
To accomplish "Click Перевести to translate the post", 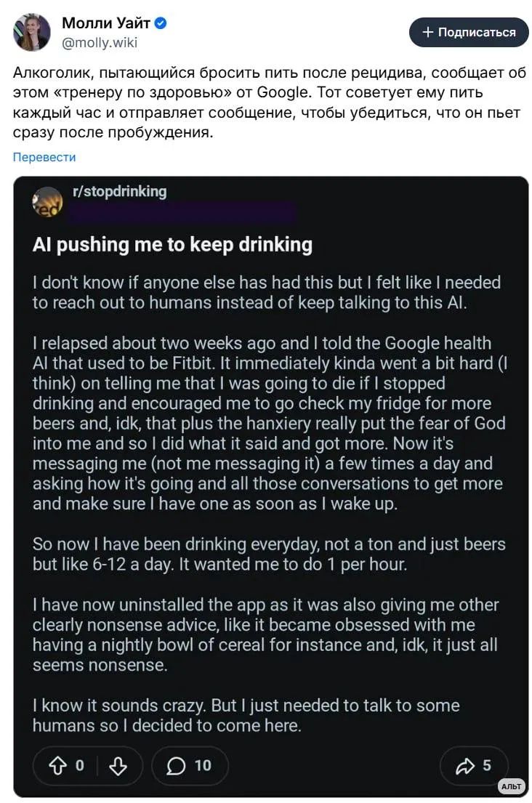I will (44, 157).
